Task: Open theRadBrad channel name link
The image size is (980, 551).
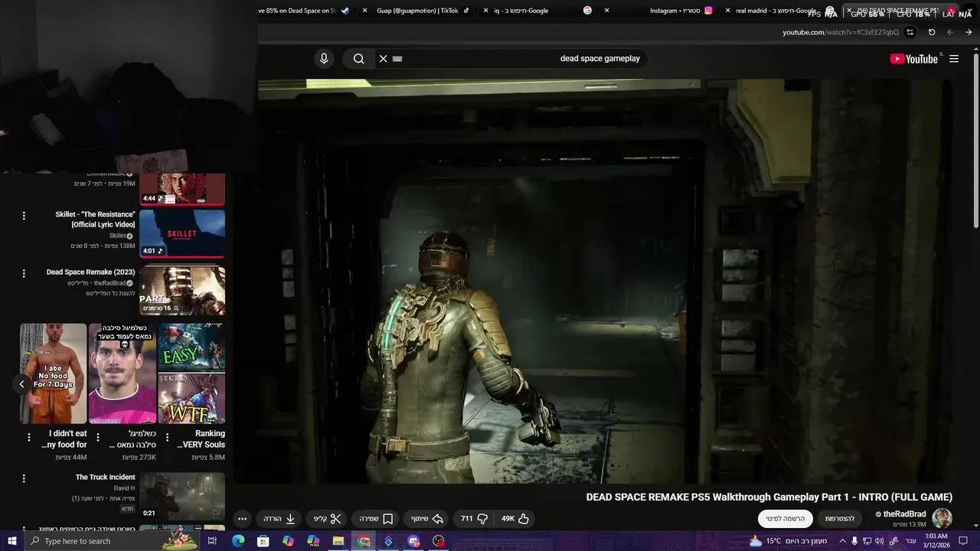Action: (x=904, y=514)
